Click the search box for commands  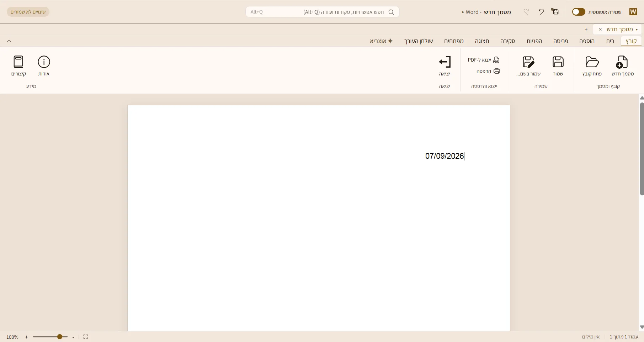tap(322, 12)
